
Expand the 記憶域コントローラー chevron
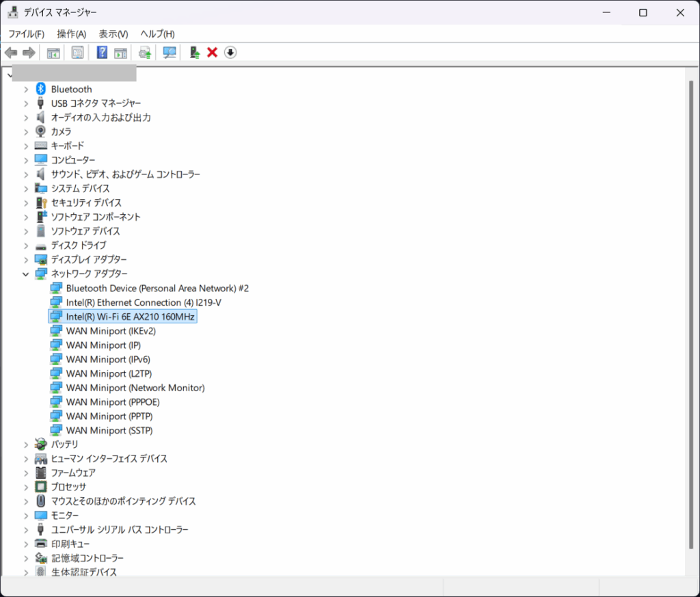[26, 558]
